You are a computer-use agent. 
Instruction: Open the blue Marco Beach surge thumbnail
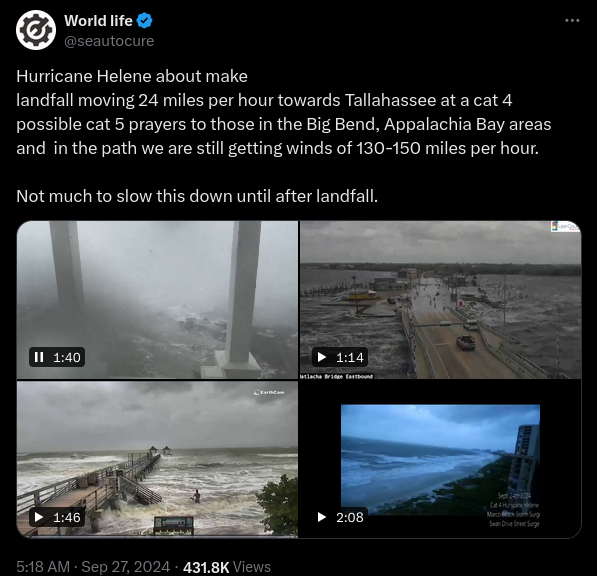coord(441,460)
